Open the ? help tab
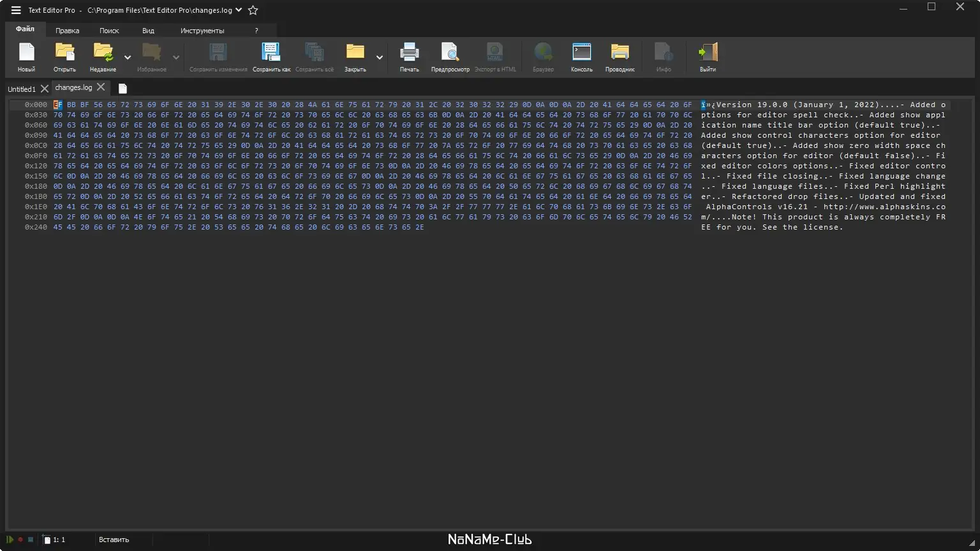 point(256,31)
